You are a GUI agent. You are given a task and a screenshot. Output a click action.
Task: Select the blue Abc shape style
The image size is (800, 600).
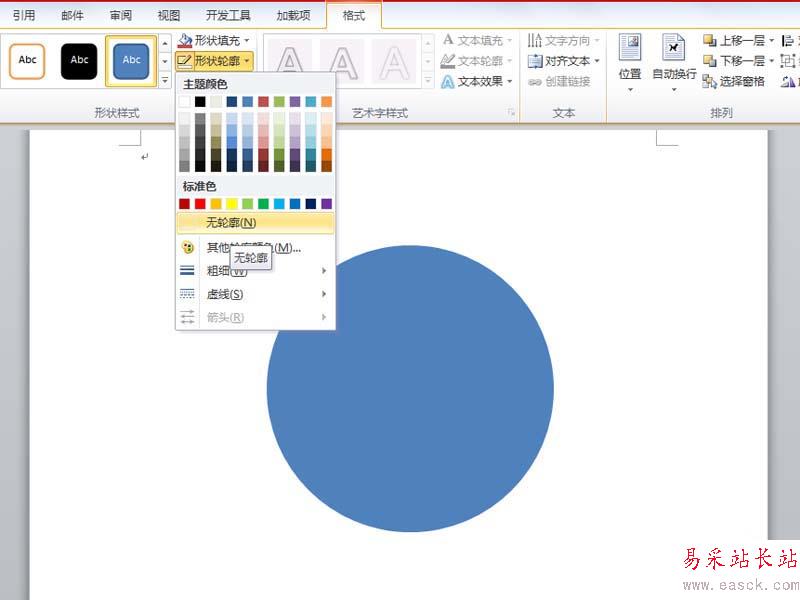coord(131,61)
